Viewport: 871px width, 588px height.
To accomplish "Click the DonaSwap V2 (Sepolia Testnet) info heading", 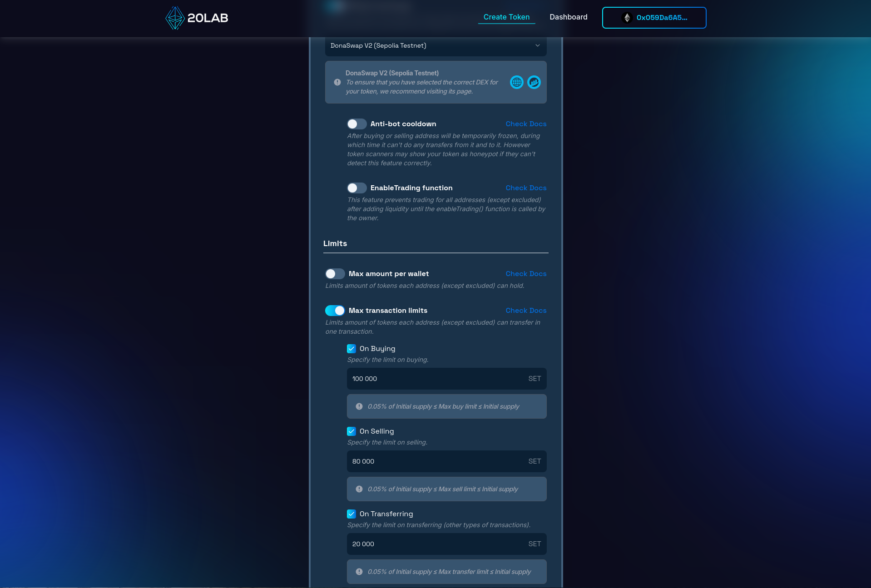I will coord(392,73).
